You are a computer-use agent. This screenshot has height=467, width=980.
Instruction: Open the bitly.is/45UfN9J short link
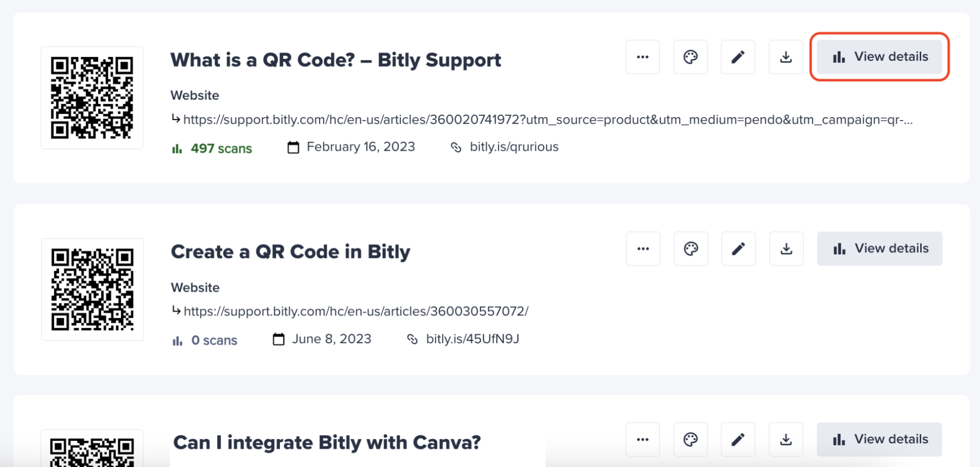pyautogui.click(x=472, y=339)
